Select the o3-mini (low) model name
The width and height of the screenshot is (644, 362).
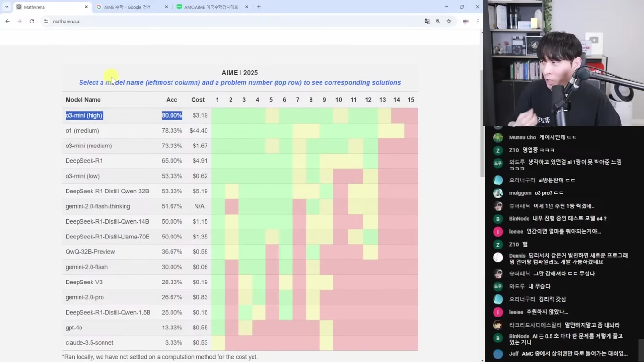click(82, 176)
